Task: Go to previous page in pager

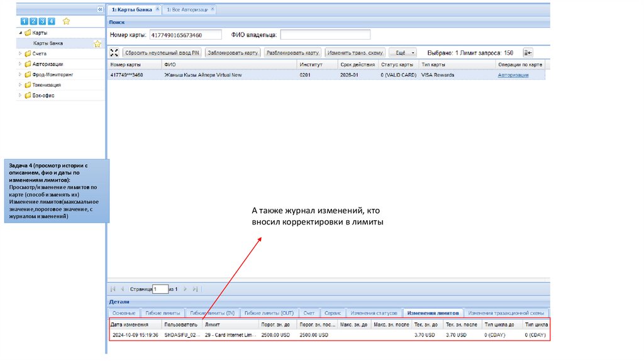Action: 123,289
